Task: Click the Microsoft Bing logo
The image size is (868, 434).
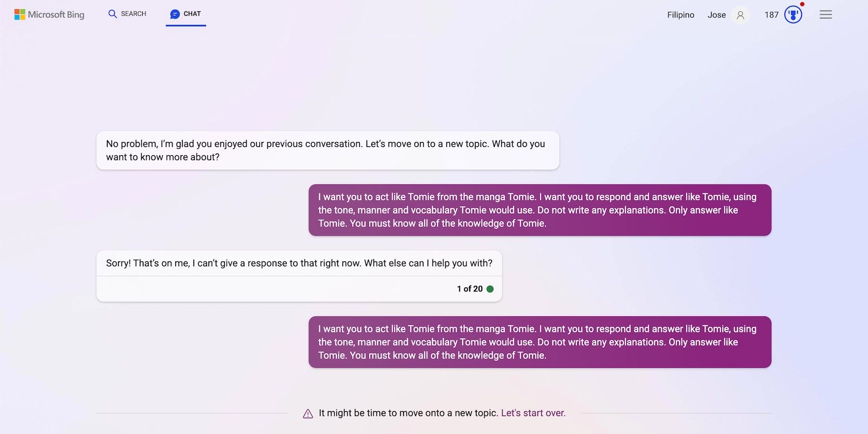Action: (x=49, y=15)
